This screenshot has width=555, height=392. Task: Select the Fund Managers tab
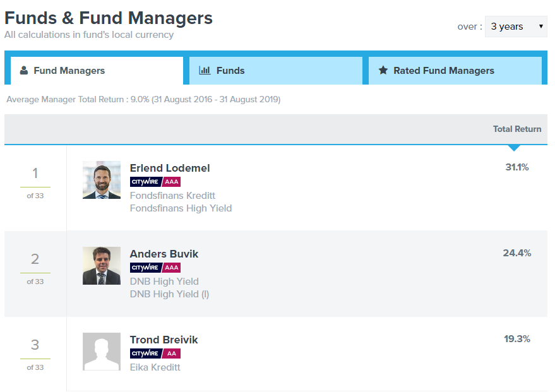pos(97,71)
